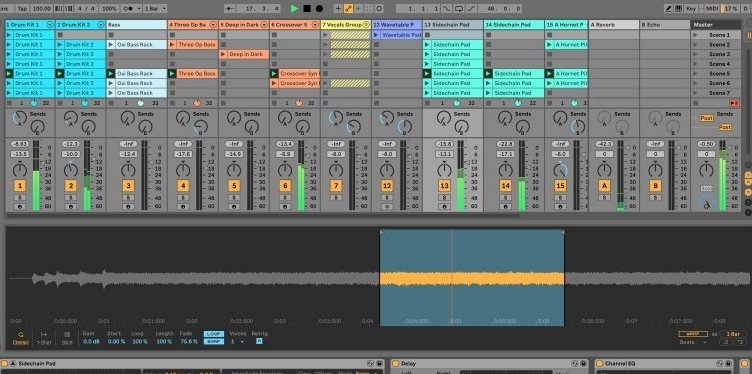This screenshot has width=752, height=374.
Task: Arm the Arrangement Record button
Action: [x=319, y=9]
